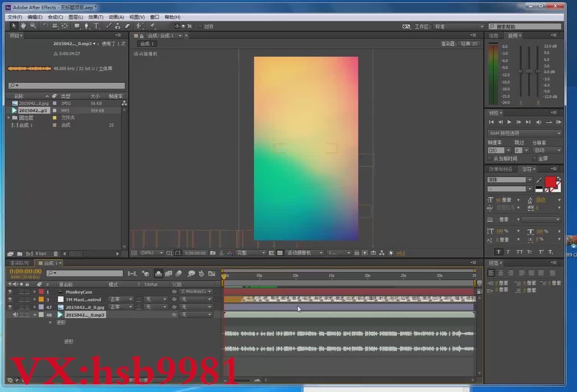This screenshot has width=577, height=392.
Task: Open the 窗口 menu
Action: pos(155,17)
